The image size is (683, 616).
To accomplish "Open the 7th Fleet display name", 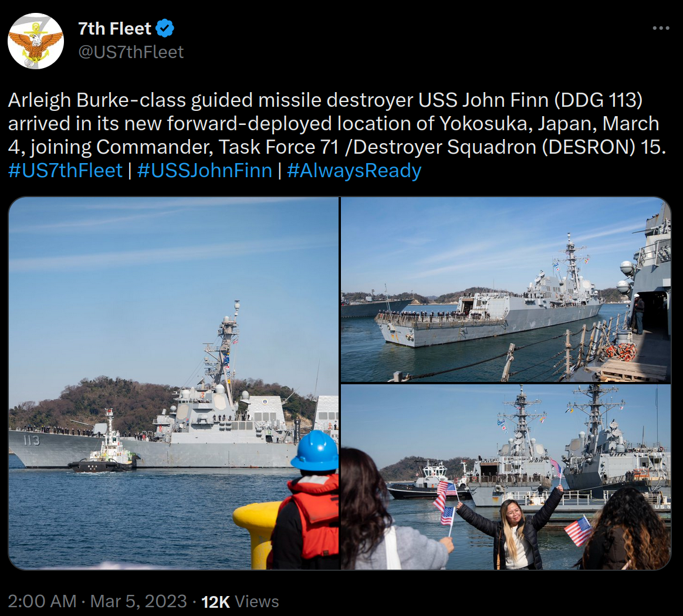I will point(114,29).
